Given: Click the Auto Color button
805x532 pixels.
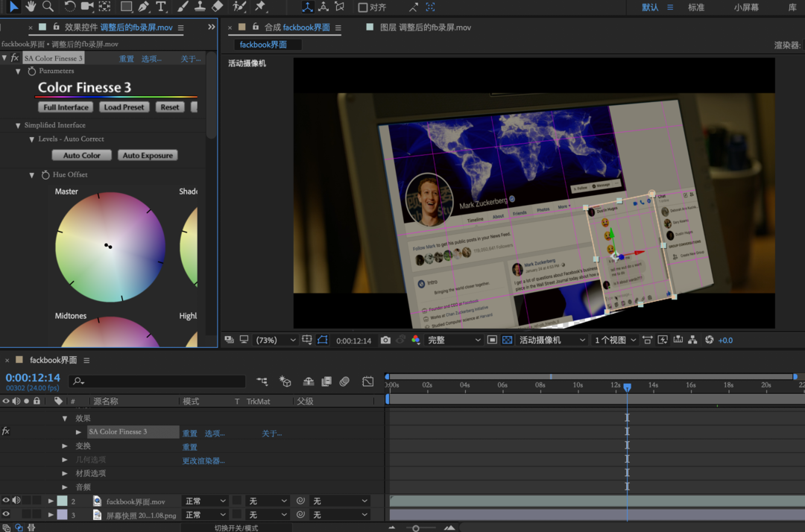Looking at the screenshot, I should coord(82,156).
